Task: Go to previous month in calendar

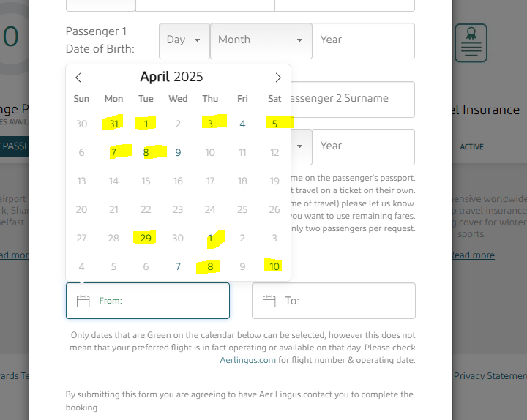Action: [78, 78]
